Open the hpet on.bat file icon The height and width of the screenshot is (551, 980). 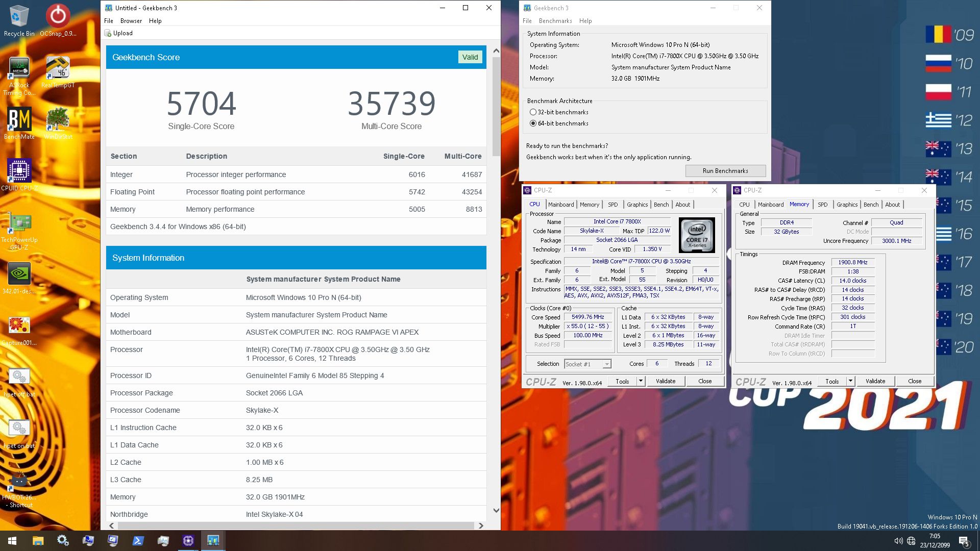[x=19, y=433]
